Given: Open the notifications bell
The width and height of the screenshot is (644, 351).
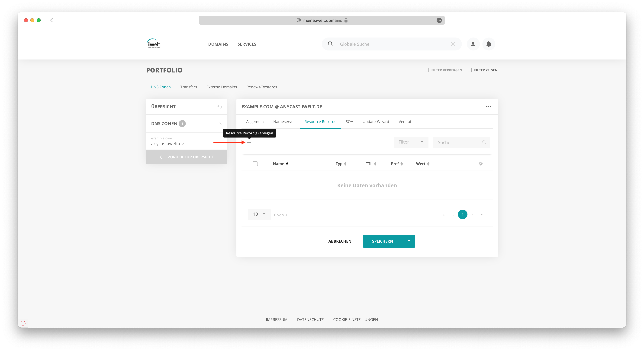Looking at the screenshot, I should [x=489, y=44].
